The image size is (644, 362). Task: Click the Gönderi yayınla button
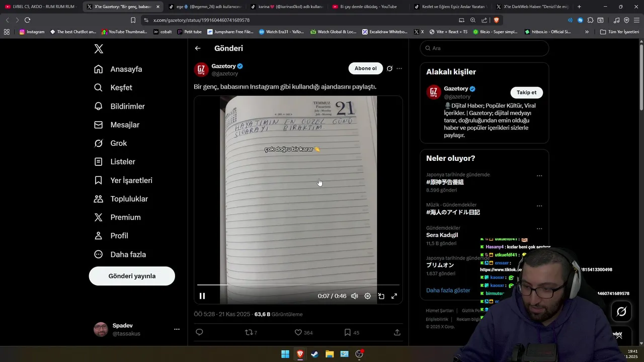tap(132, 276)
